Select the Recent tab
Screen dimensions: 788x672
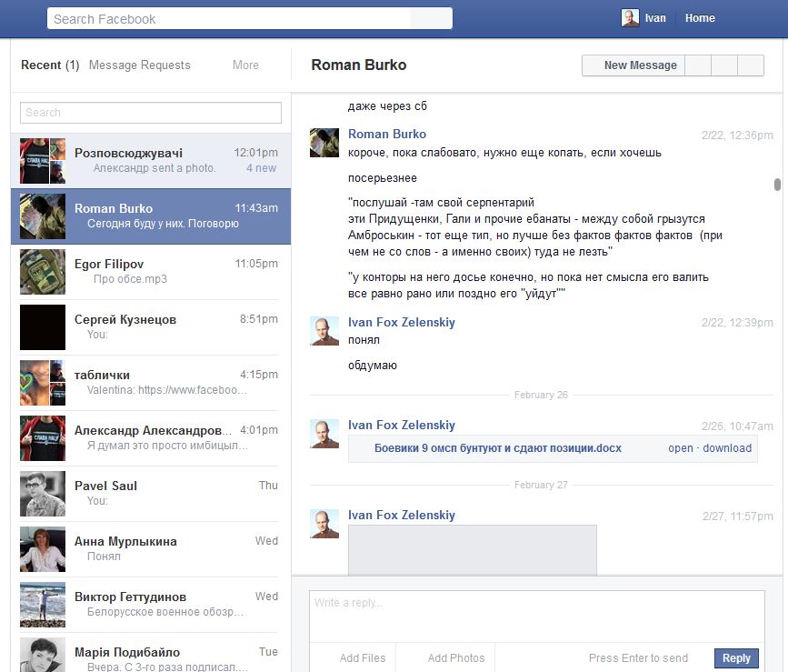pyautogui.click(x=41, y=65)
